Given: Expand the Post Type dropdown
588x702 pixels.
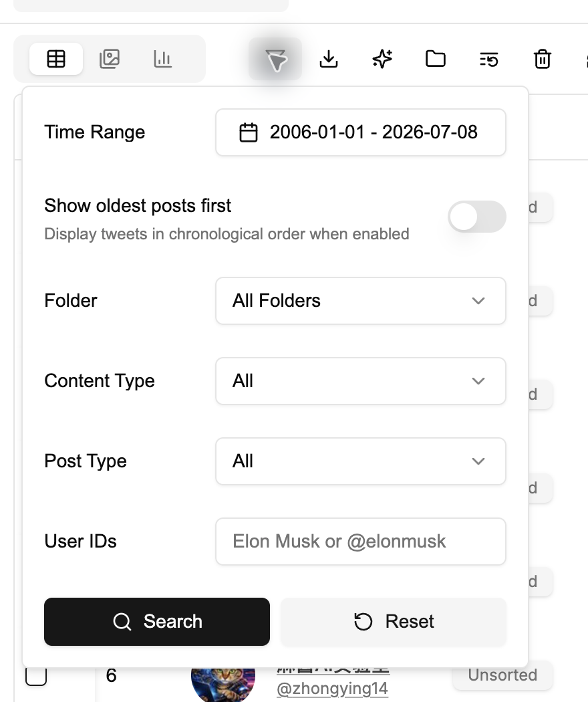Looking at the screenshot, I should [x=361, y=461].
